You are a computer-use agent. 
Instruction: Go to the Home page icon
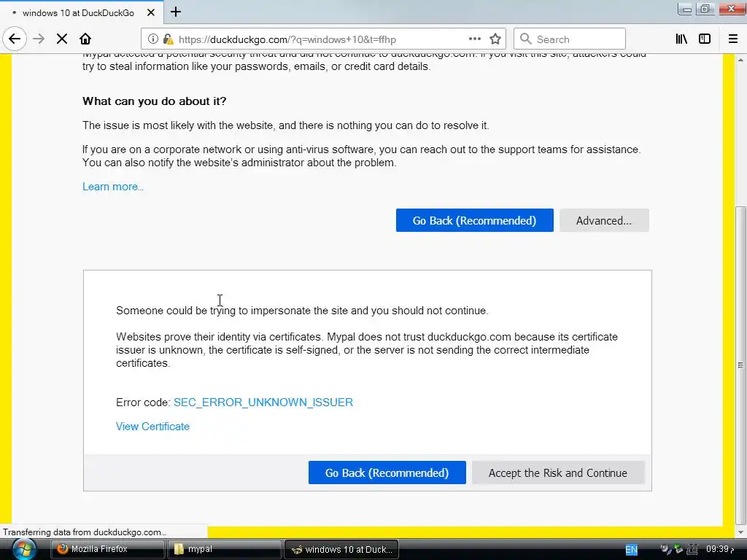click(x=85, y=39)
